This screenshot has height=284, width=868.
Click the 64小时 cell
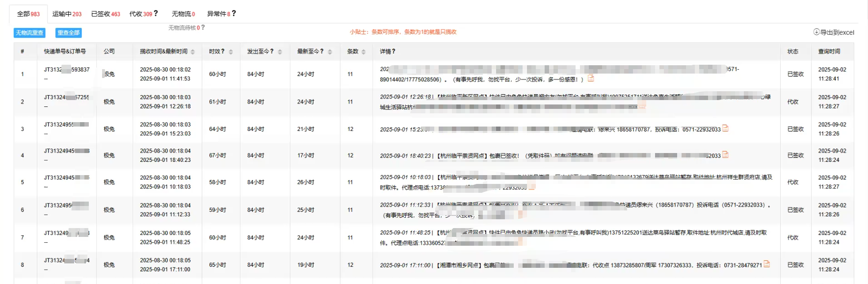[x=217, y=129]
